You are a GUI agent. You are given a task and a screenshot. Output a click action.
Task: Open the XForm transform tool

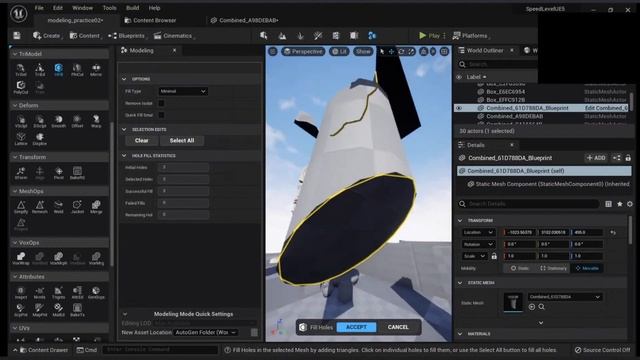(21, 173)
